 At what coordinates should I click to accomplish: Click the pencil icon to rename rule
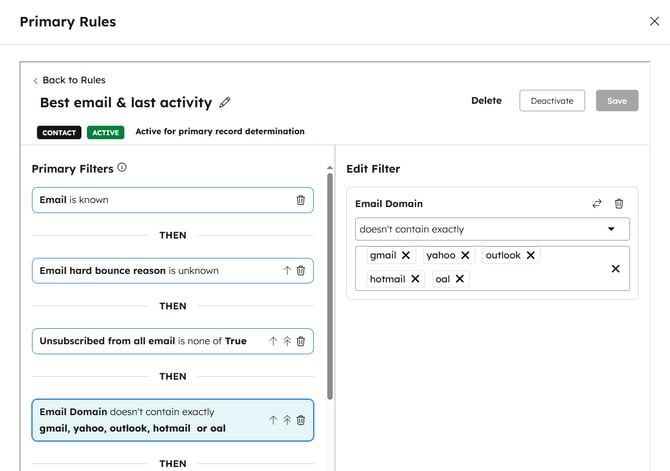coord(225,102)
